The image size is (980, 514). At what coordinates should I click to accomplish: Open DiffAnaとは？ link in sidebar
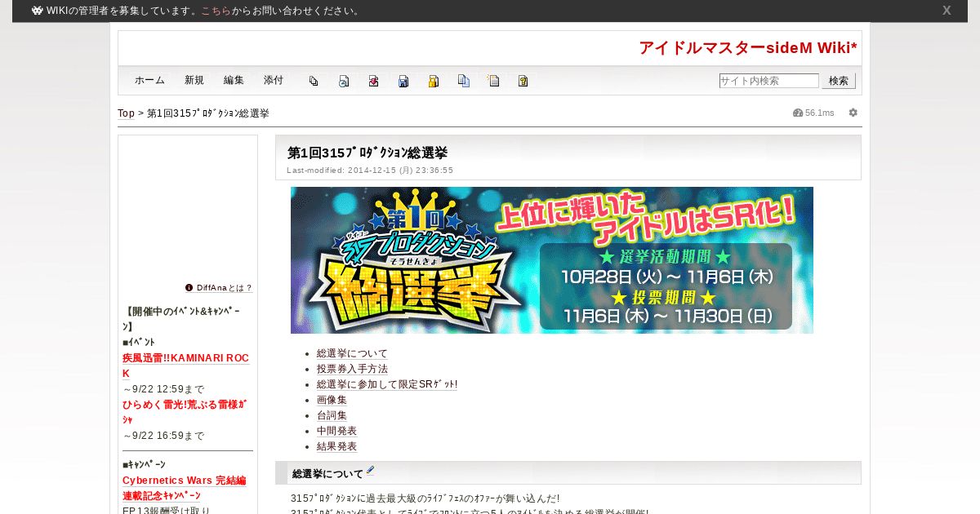(225, 288)
